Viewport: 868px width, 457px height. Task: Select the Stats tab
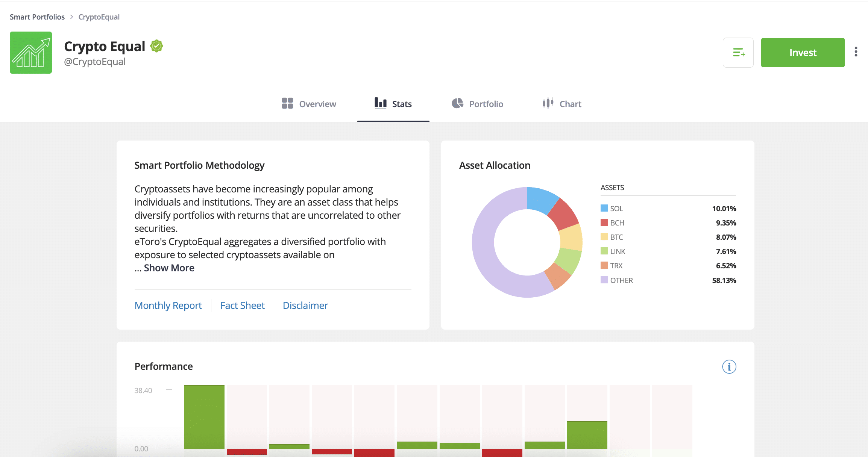[393, 104]
